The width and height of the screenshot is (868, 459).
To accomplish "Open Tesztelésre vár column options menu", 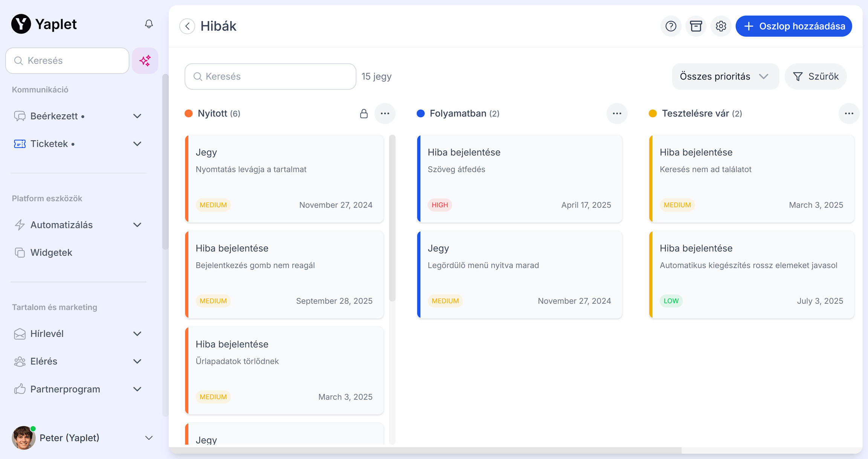I will (x=849, y=114).
